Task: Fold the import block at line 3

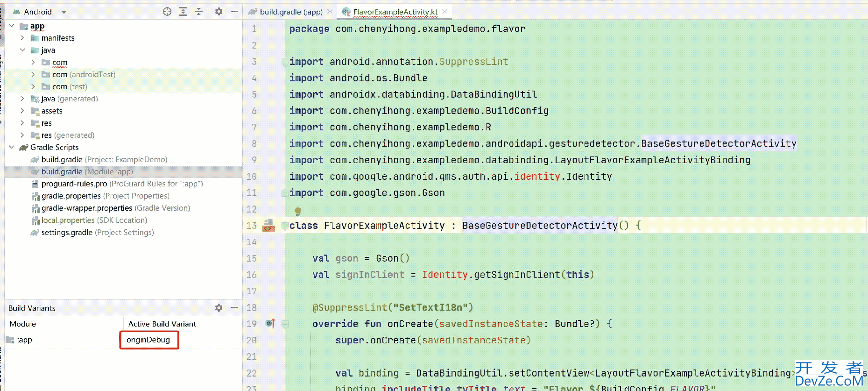Action: click(x=284, y=61)
